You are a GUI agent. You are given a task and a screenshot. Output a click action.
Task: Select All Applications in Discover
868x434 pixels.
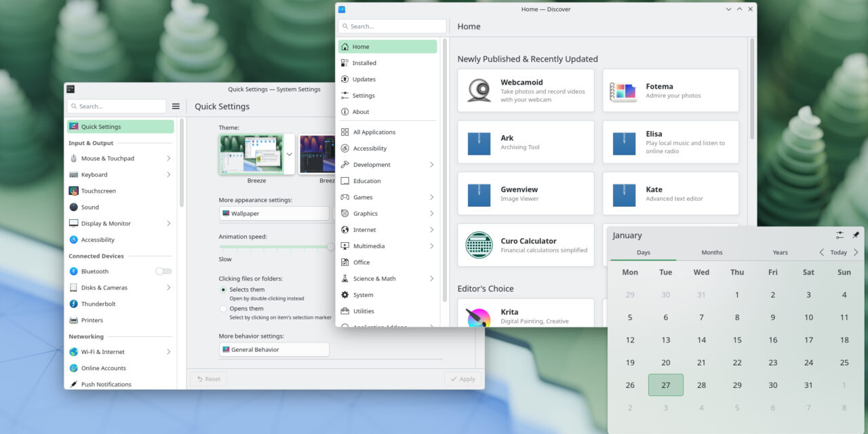pyautogui.click(x=388, y=132)
